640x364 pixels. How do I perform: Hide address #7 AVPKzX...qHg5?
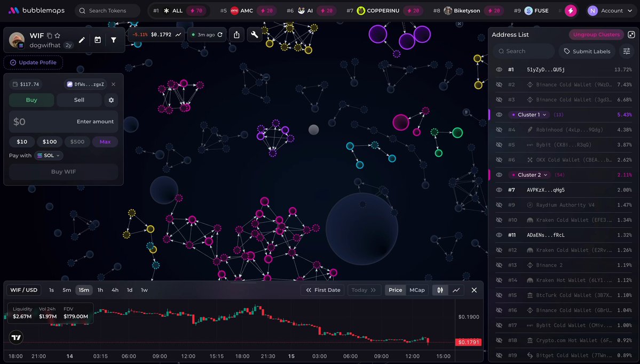[499, 190]
